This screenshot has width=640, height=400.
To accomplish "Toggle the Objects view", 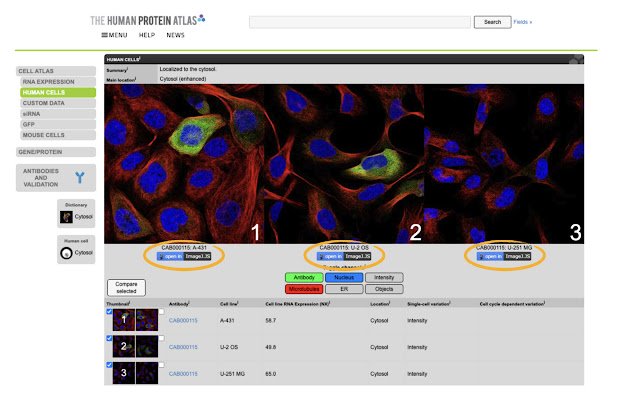I will point(384,289).
